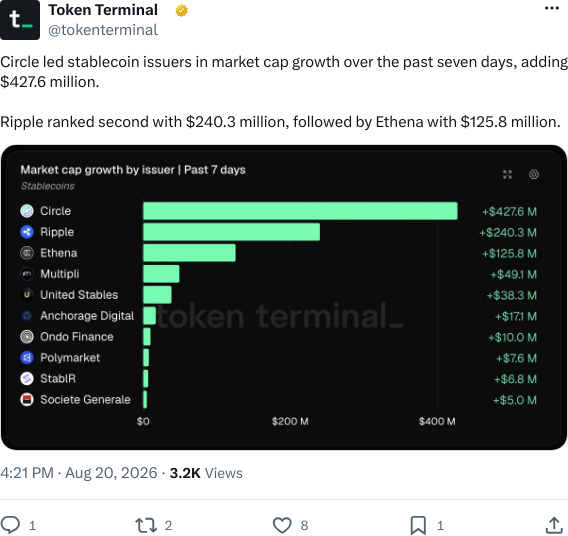Select the Circle green bar in chart
Image resolution: width=568 pixels, height=536 pixels.
point(300,211)
